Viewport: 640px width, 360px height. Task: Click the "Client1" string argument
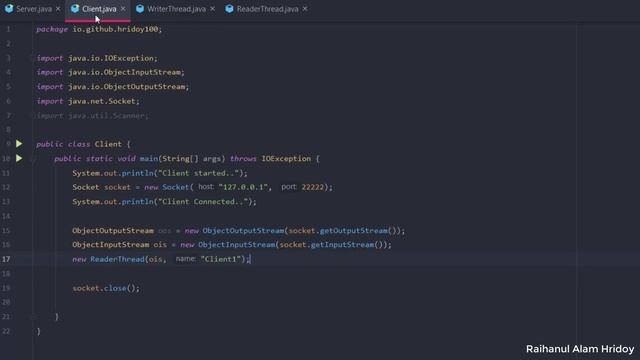click(220, 259)
